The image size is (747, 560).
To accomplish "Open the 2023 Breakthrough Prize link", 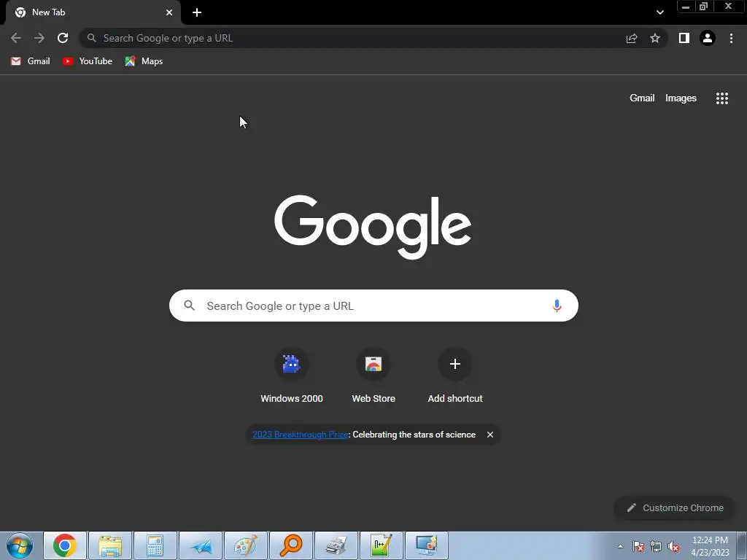I will (x=300, y=435).
